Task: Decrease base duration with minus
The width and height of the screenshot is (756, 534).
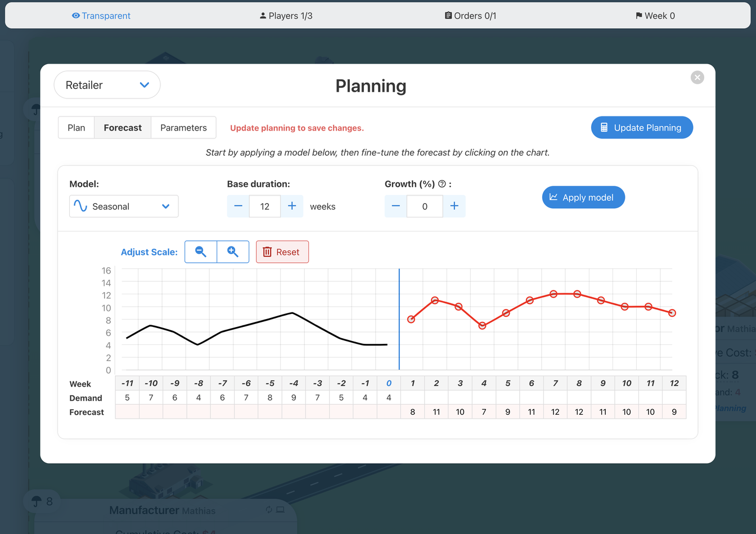Action: click(x=238, y=207)
